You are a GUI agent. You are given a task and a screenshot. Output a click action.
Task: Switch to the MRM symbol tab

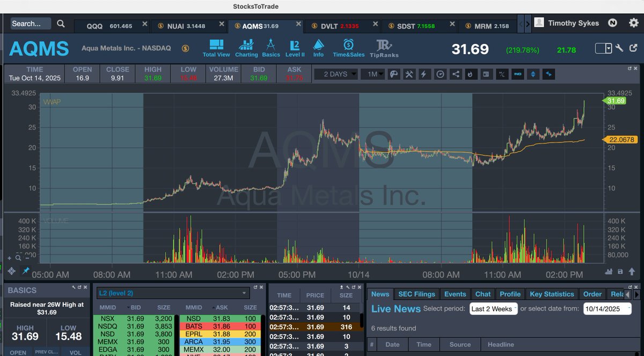[488, 26]
